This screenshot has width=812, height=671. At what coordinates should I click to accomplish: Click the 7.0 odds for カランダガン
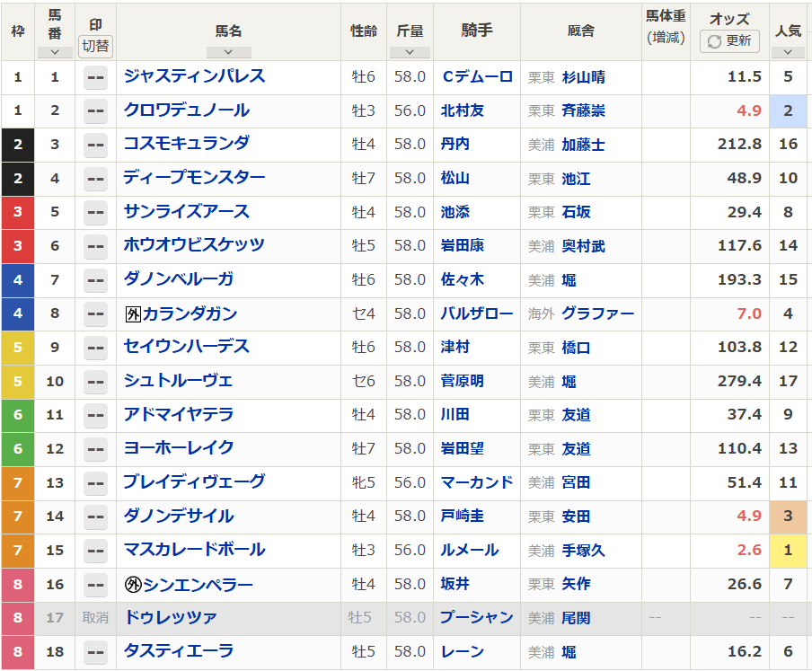point(749,313)
